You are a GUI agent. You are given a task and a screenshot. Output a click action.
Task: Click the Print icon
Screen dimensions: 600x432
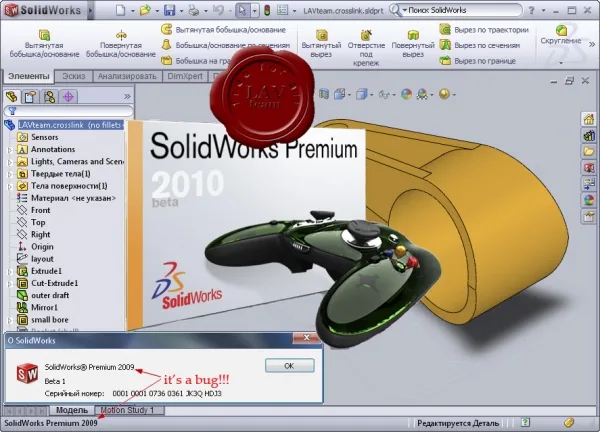(194, 10)
